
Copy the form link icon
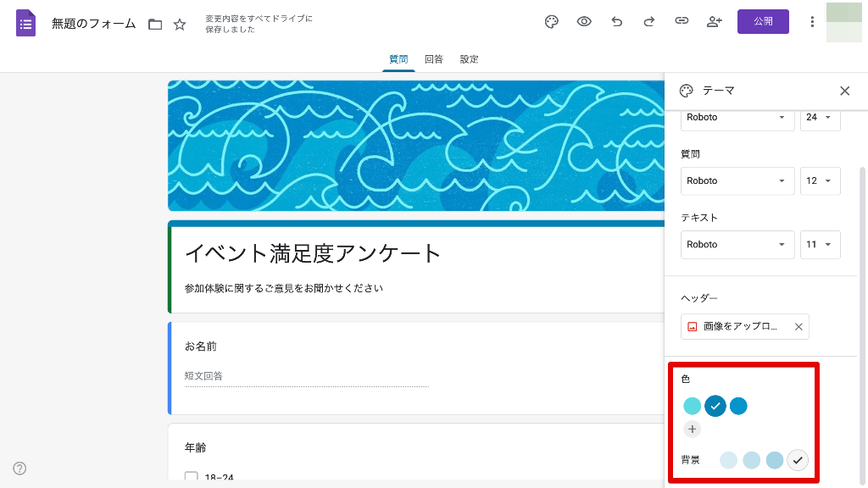(x=682, y=22)
